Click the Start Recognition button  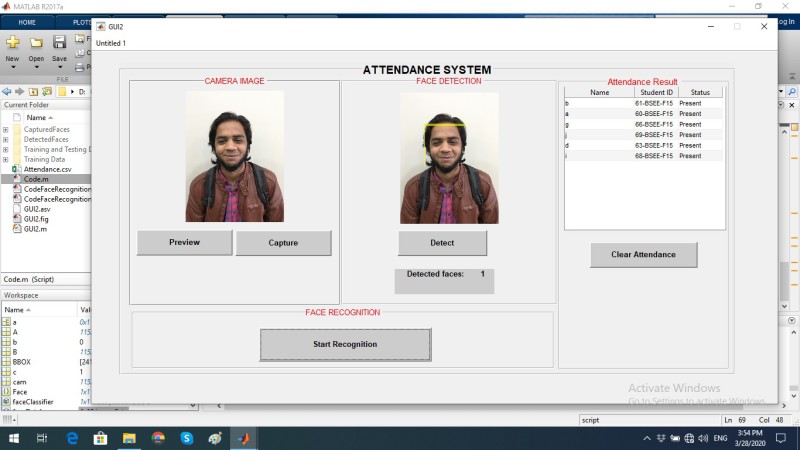[x=345, y=344]
